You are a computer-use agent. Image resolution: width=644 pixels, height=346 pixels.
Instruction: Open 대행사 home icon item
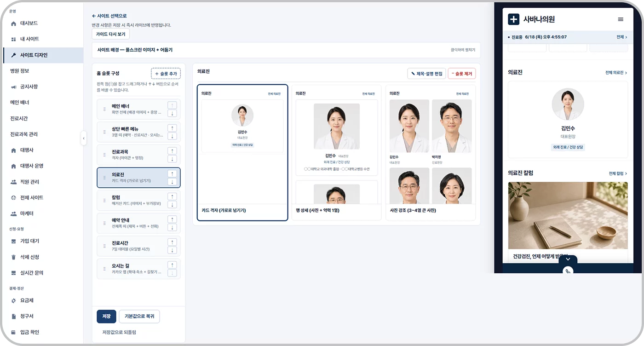pos(43,150)
